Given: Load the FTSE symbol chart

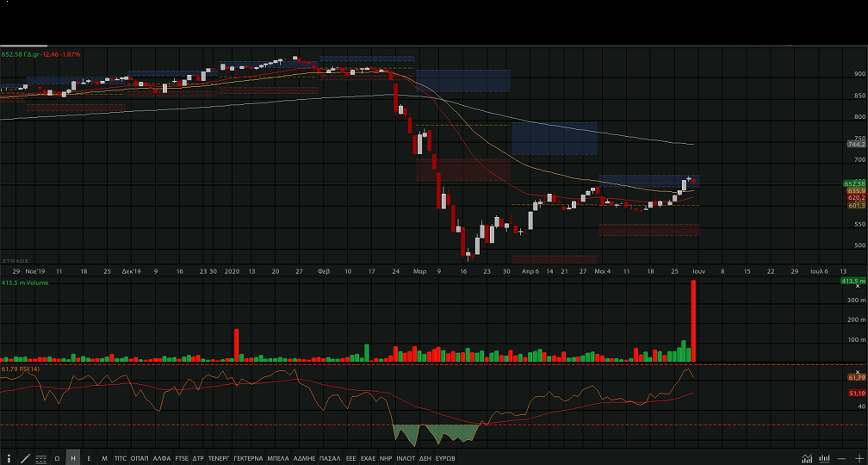Looking at the screenshot, I should (182, 458).
